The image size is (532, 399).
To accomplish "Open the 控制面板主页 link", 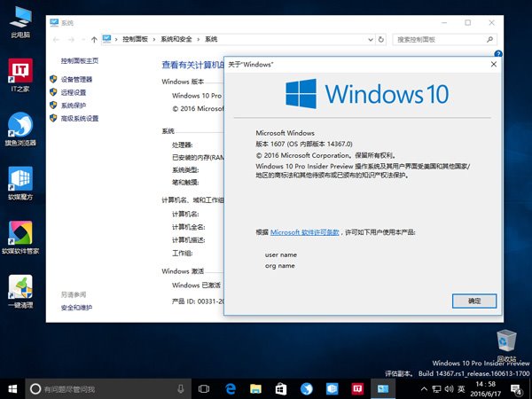I will coord(80,60).
